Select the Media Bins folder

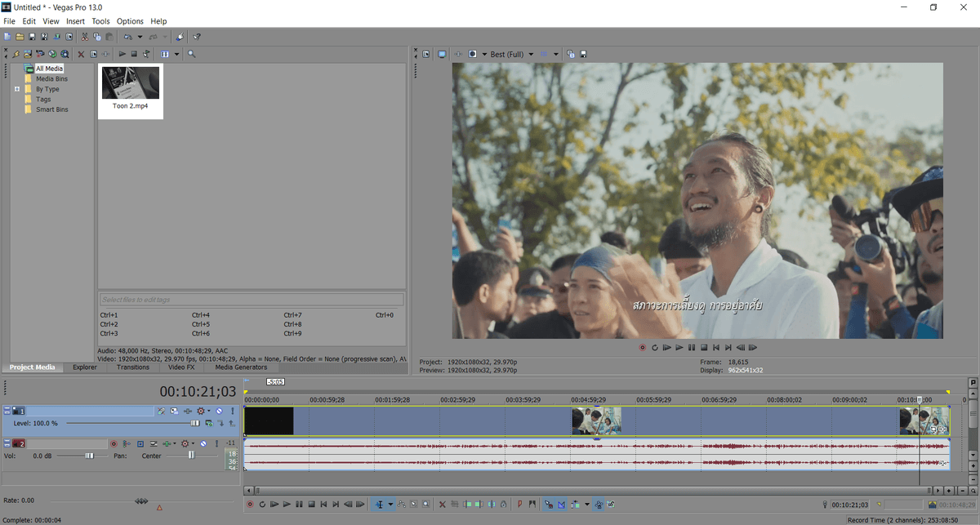pos(51,79)
